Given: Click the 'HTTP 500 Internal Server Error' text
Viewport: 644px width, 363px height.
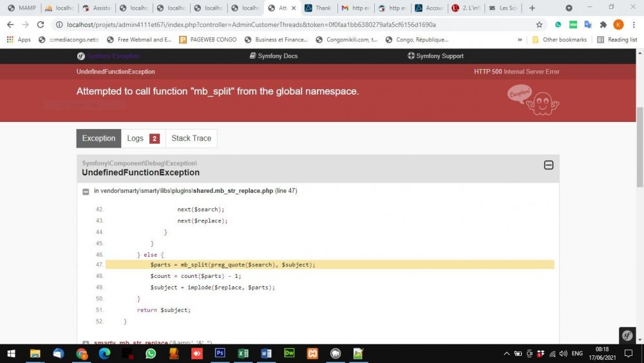Looking at the screenshot, I should [516, 72].
